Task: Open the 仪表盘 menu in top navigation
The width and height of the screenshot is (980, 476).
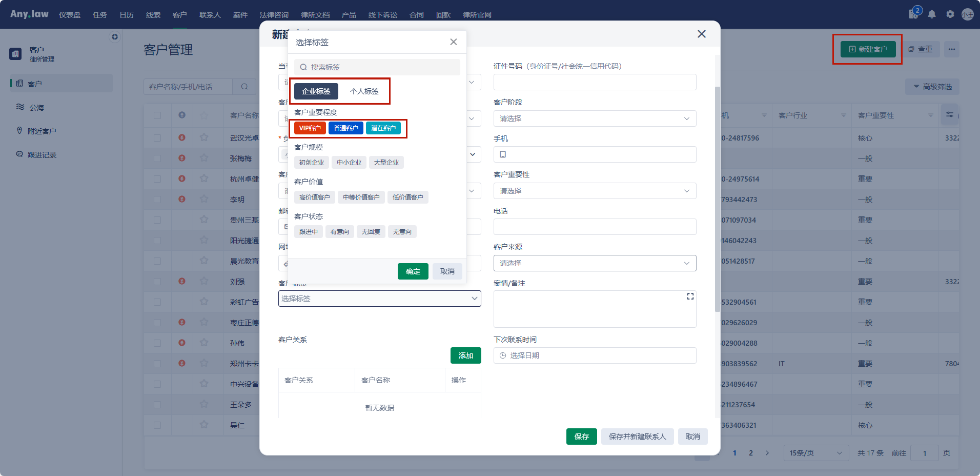Action: [x=70, y=15]
